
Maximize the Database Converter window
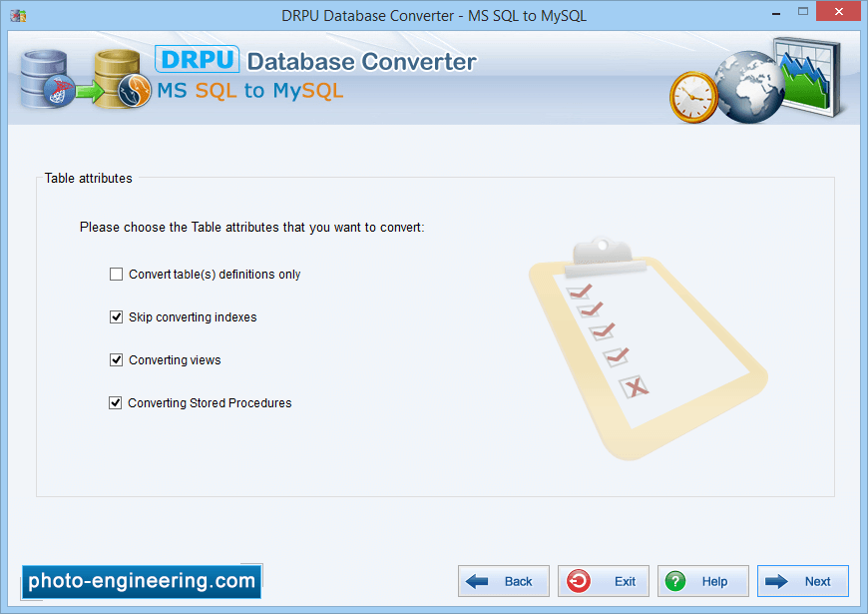click(803, 12)
